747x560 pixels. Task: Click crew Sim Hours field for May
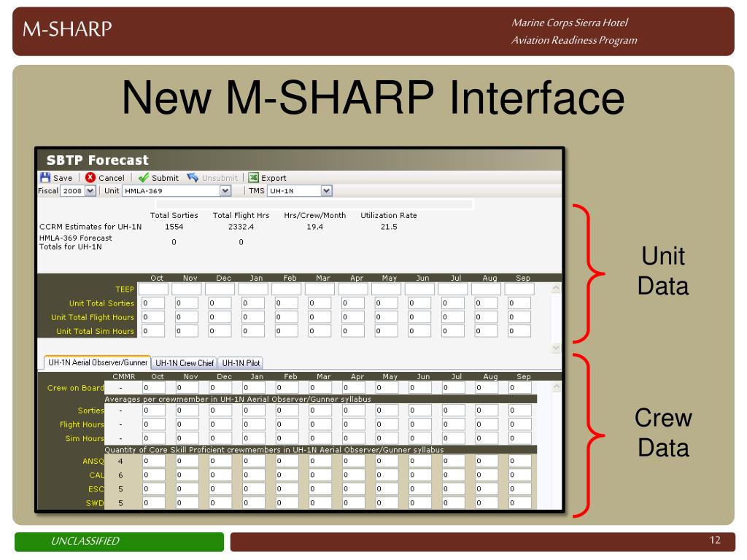(x=387, y=438)
